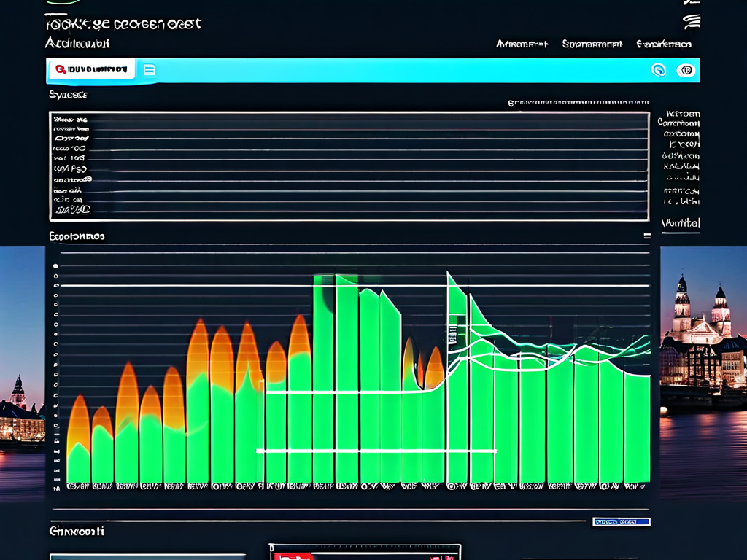Open the rightmost top navigation link

click(x=663, y=44)
